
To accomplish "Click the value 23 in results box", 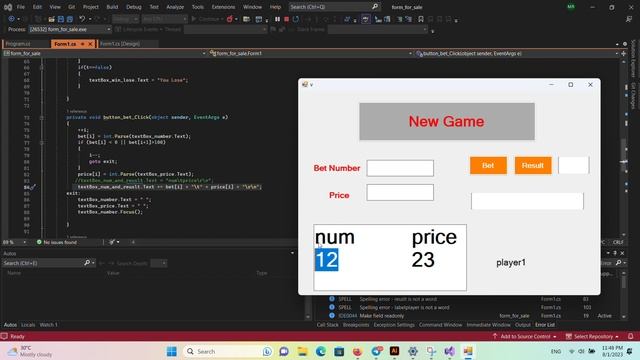I will (423, 260).
